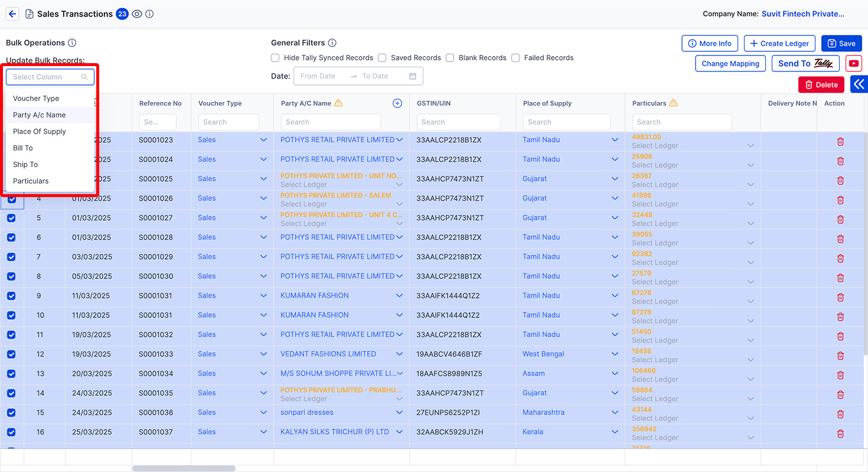
Task: Click Create Ledger button
Action: 780,43
